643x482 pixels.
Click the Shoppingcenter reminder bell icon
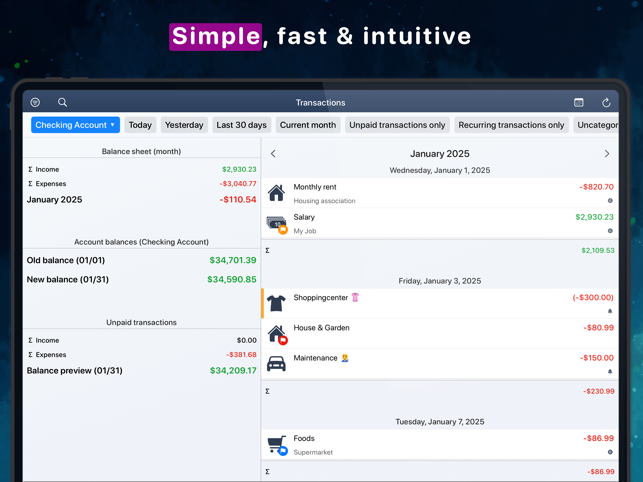point(610,311)
